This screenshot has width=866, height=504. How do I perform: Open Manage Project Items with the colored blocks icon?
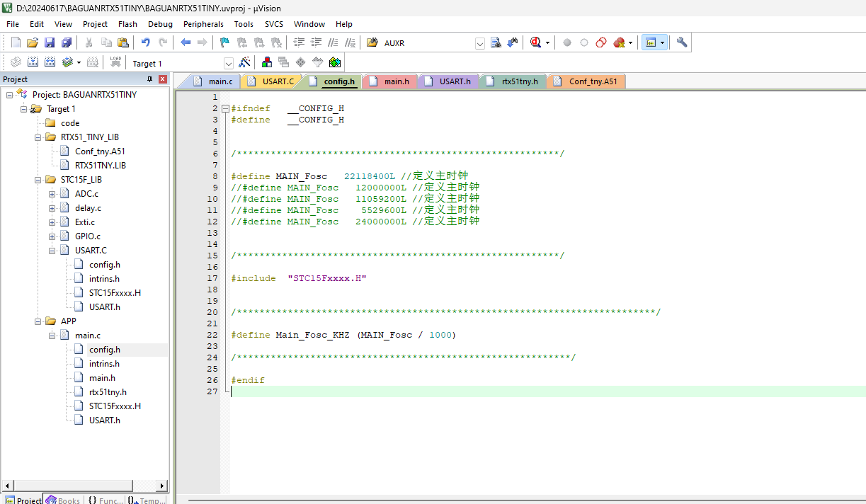tap(267, 62)
